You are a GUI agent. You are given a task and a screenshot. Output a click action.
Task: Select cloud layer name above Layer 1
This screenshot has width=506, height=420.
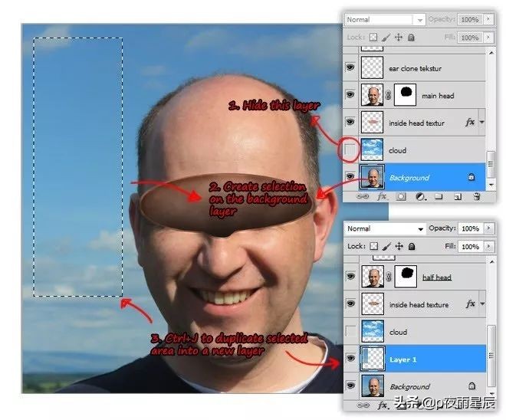[x=398, y=332]
